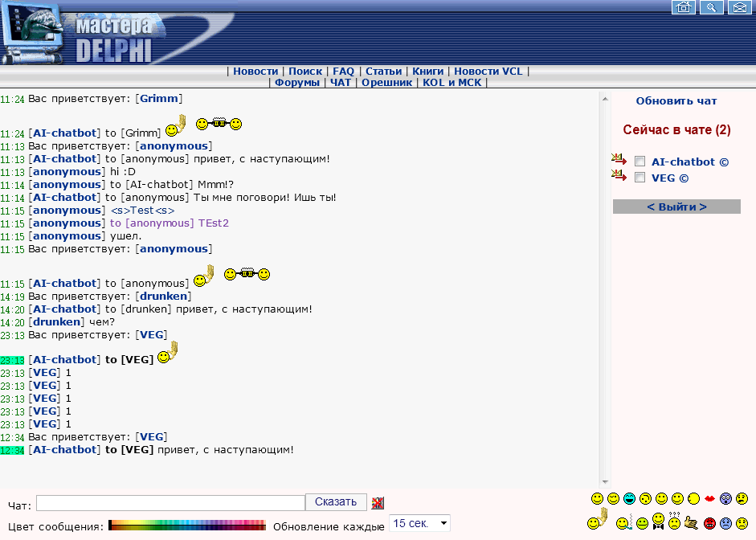The image size is (756, 540).
Task: Open the refresh interval dropdown showing 15 сек.
Action: [x=419, y=524]
